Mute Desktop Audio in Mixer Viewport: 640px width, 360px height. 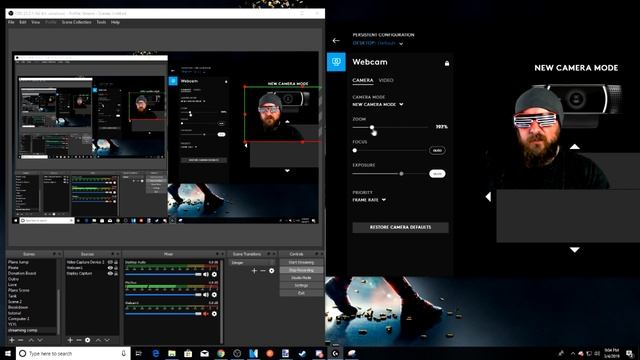click(206, 274)
